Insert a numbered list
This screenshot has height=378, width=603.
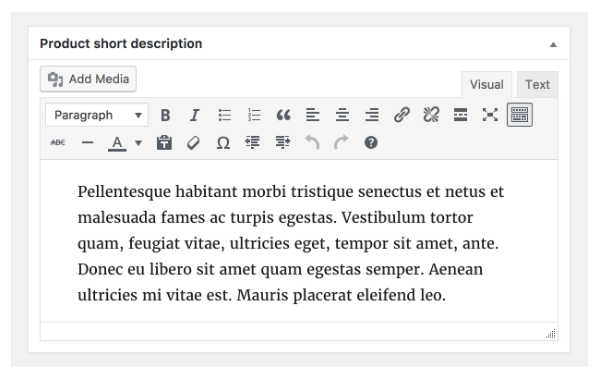pos(254,115)
